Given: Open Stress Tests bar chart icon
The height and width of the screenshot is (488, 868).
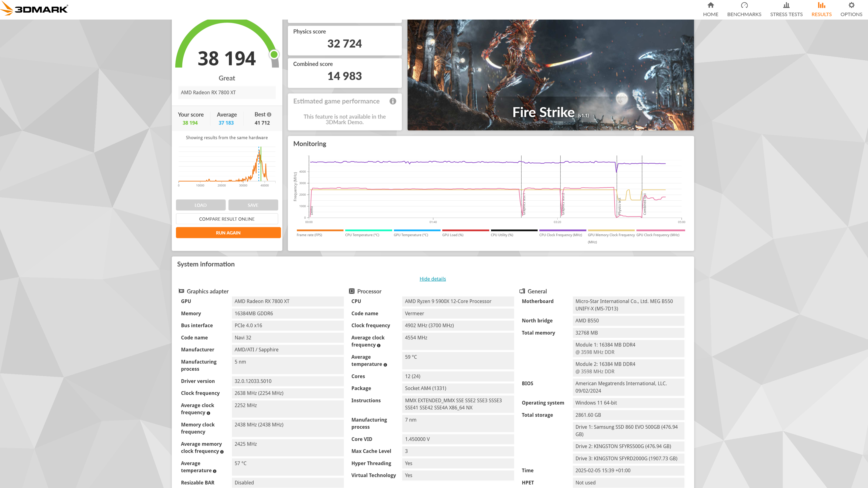Looking at the screenshot, I should pos(786,5).
